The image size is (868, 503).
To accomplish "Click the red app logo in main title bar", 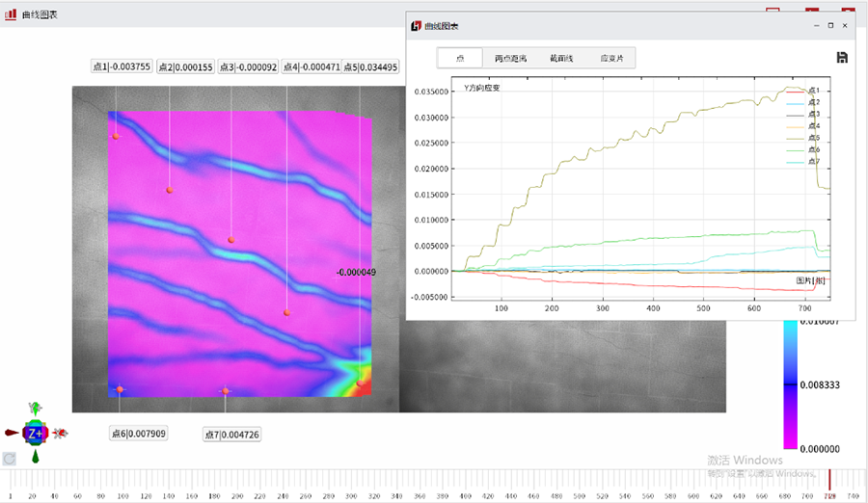I will [11, 13].
